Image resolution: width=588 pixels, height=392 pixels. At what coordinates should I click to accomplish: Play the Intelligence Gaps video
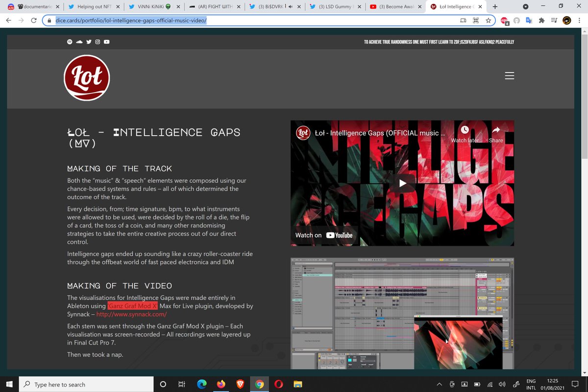pyautogui.click(x=402, y=183)
